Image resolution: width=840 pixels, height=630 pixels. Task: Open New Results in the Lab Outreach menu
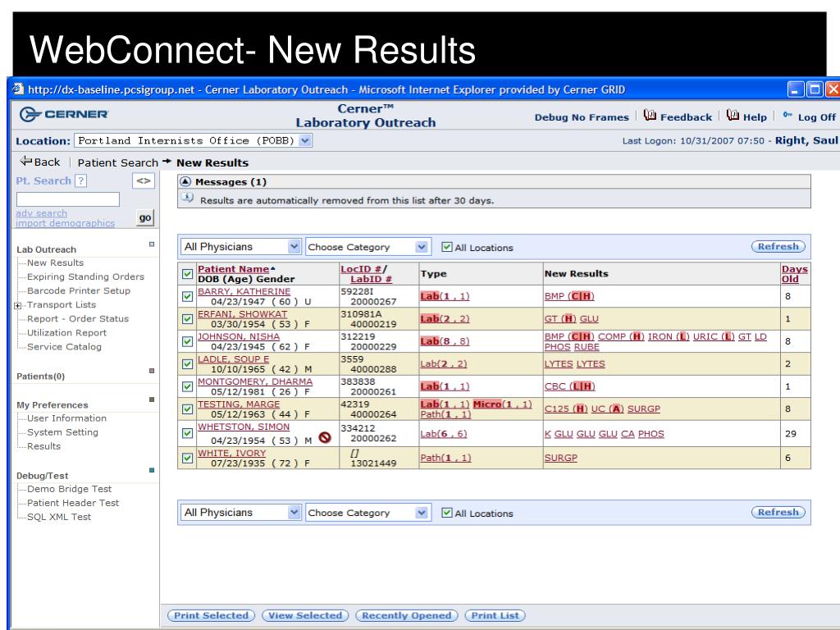[55, 262]
